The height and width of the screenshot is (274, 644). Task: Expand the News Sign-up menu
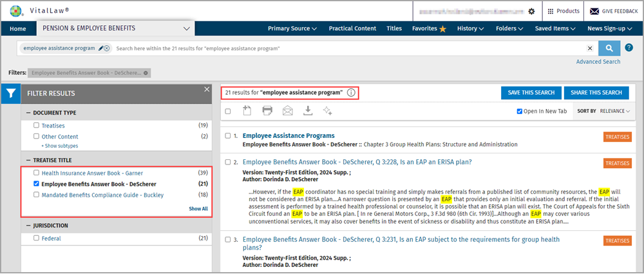609,28
